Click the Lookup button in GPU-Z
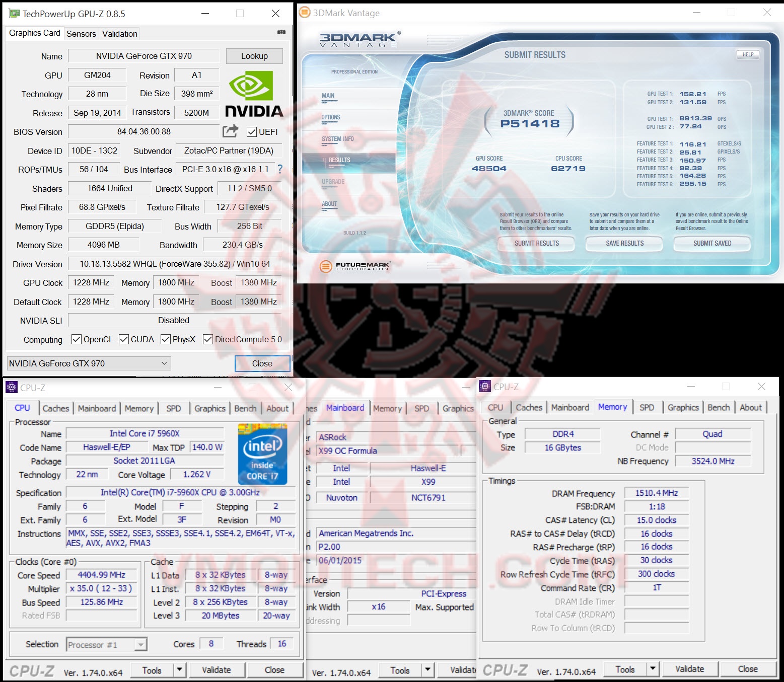This screenshot has width=784, height=682. pyautogui.click(x=254, y=56)
